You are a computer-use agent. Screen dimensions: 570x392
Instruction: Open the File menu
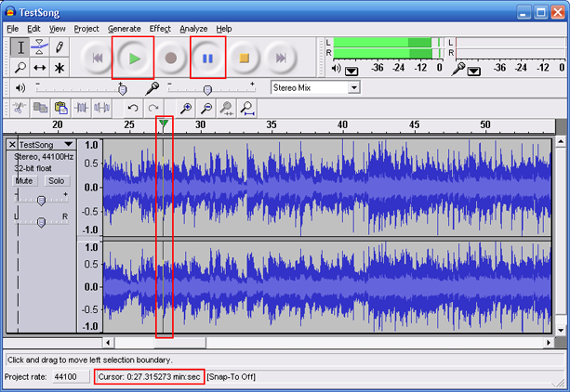coord(12,29)
